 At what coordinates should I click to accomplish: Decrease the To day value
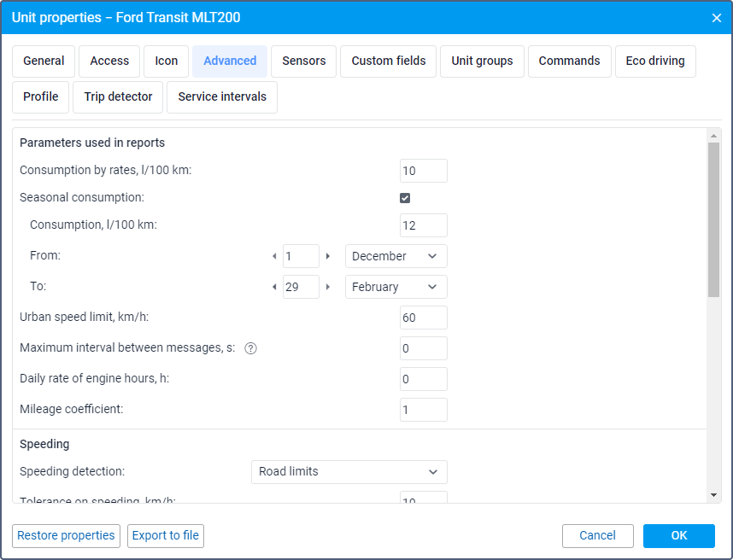click(274, 287)
